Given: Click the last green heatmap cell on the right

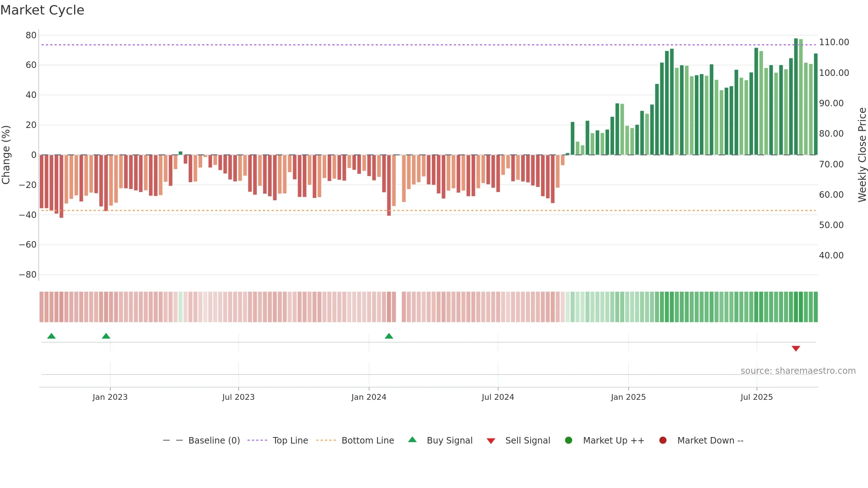Looking at the screenshot, I should pos(816,307).
